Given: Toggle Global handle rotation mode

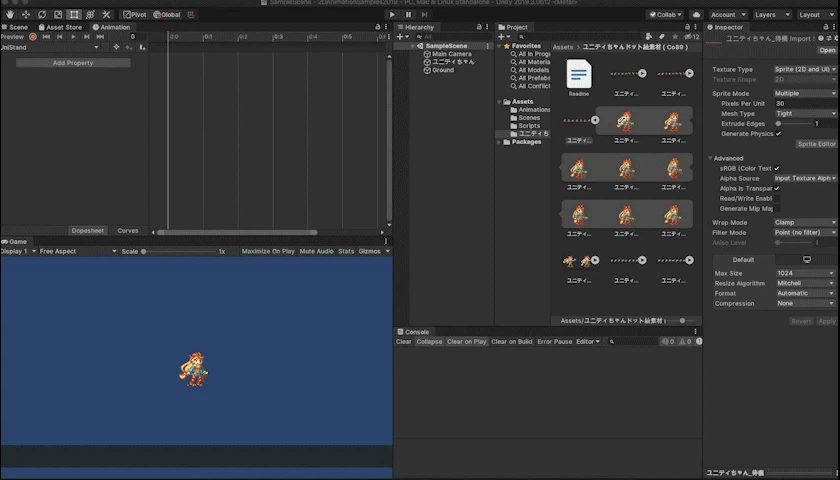Looking at the screenshot, I should (x=167, y=14).
